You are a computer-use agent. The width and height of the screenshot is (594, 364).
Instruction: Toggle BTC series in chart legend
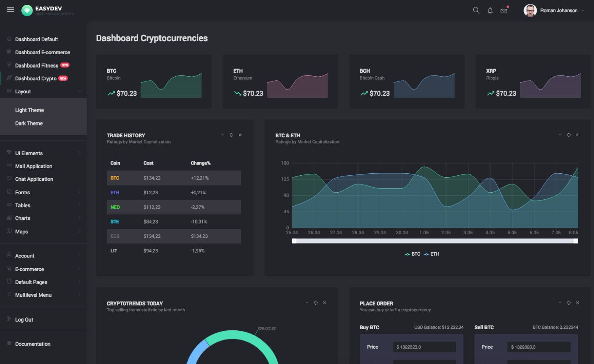tap(412, 254)
